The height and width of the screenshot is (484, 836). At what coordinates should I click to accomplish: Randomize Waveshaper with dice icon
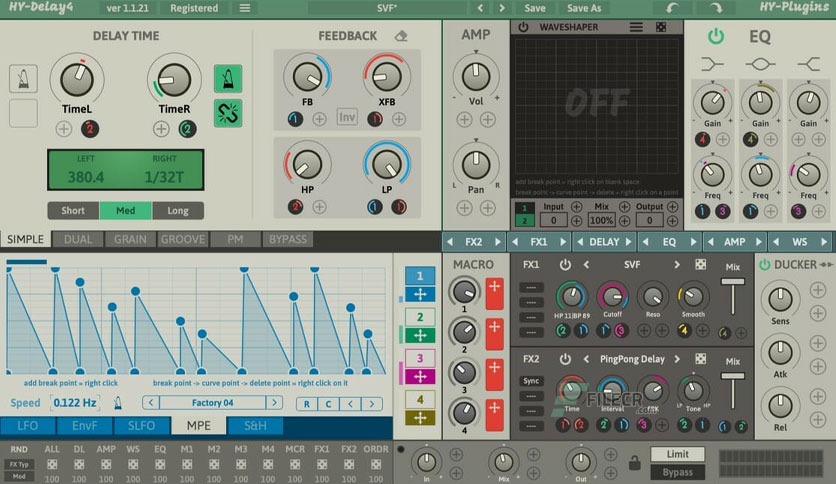[661, 27]
